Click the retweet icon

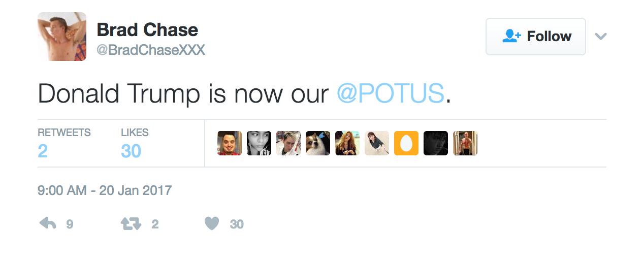click(x=131, y=223)
